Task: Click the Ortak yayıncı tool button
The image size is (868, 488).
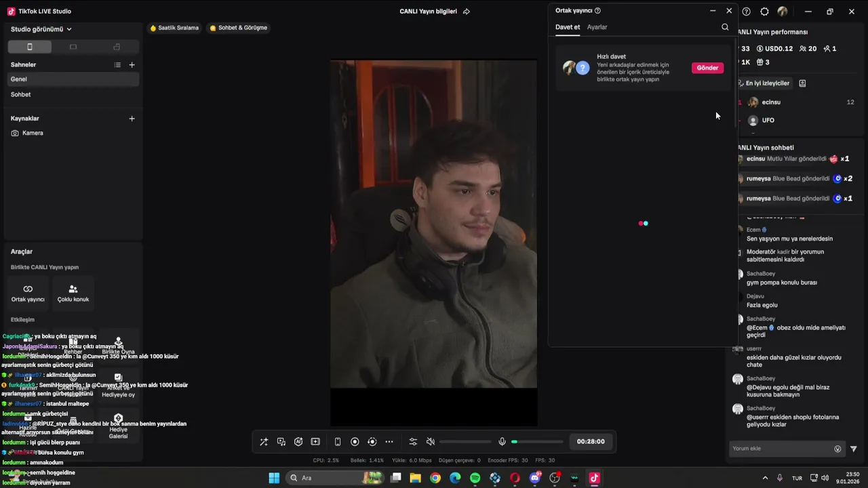Action: [28, 293]
